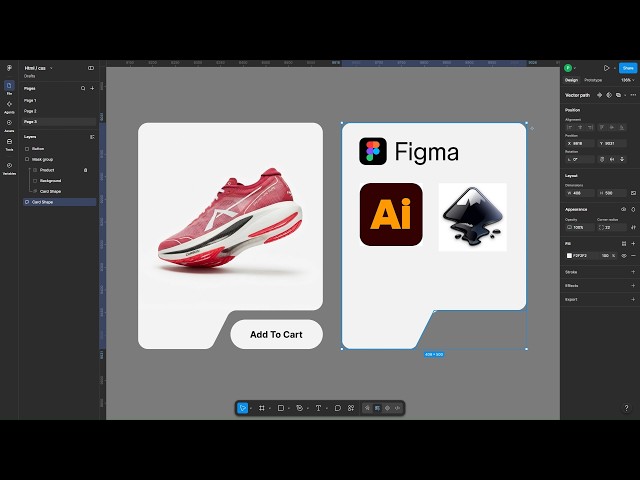Hide the fill using the eye icon
Image resolution: width=640 pixels, height=480 pixels.
coord(624,256)
